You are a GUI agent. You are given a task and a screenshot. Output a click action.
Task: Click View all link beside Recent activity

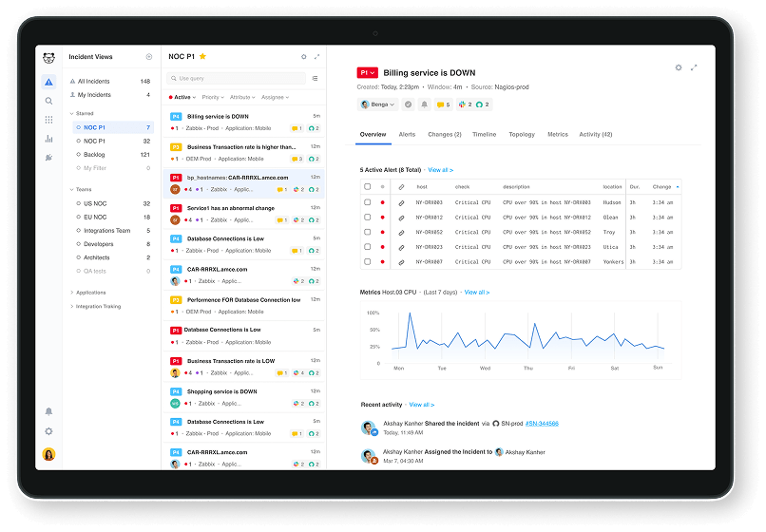click(x=422, y=405)
